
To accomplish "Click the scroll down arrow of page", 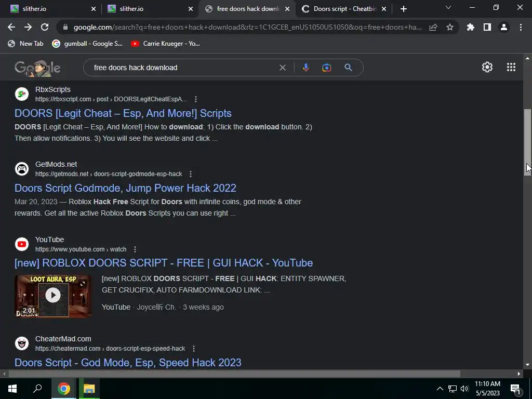I will click(527, 365).
